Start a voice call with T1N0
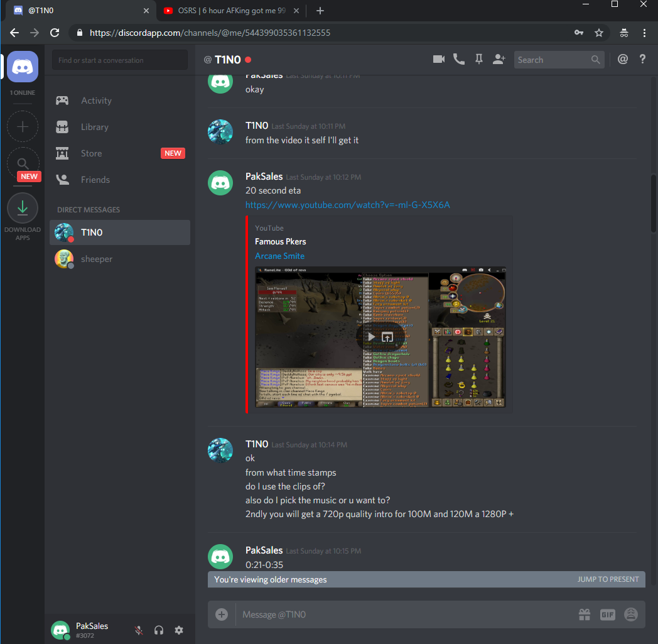Viewport: 658px width, 644px height. [x=459, y=60]
